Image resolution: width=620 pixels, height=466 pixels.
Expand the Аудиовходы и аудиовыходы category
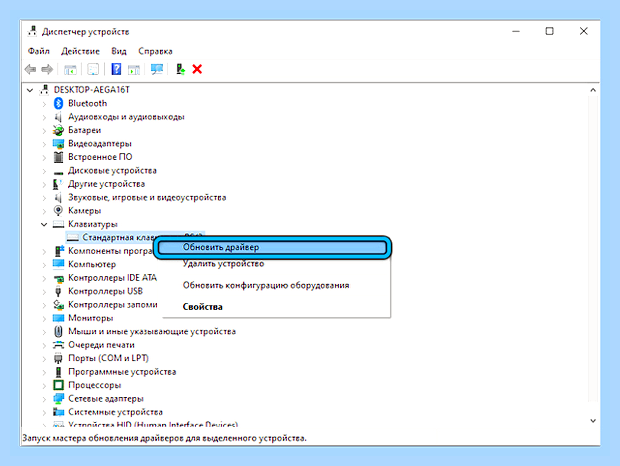click(x=44, y=117)
